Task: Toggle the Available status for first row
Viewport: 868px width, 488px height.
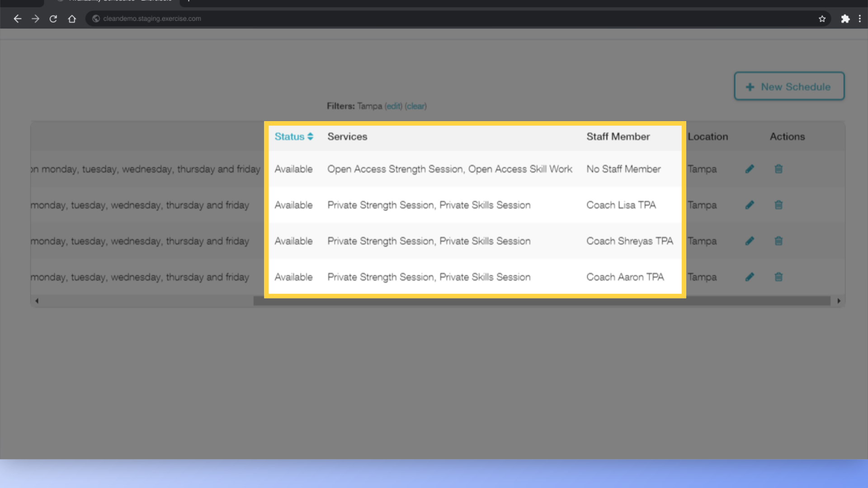Action: click(x=293, y=169)
